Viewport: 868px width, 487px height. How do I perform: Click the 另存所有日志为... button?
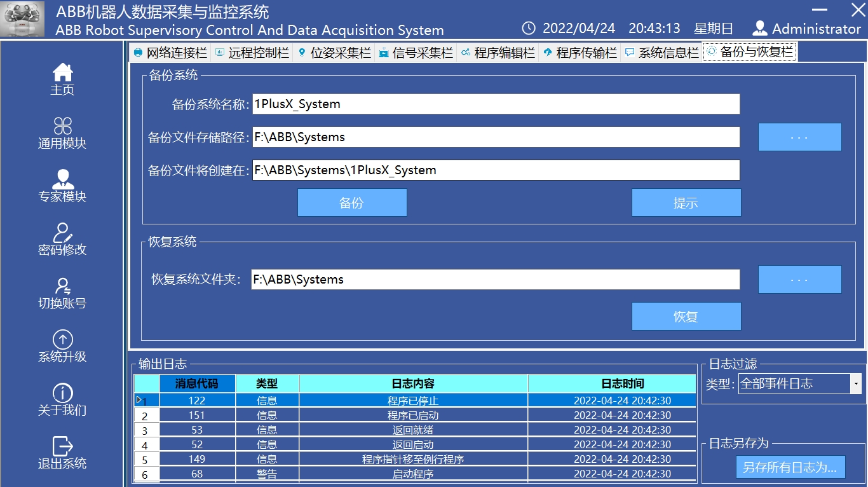click(x=790, y=467)
